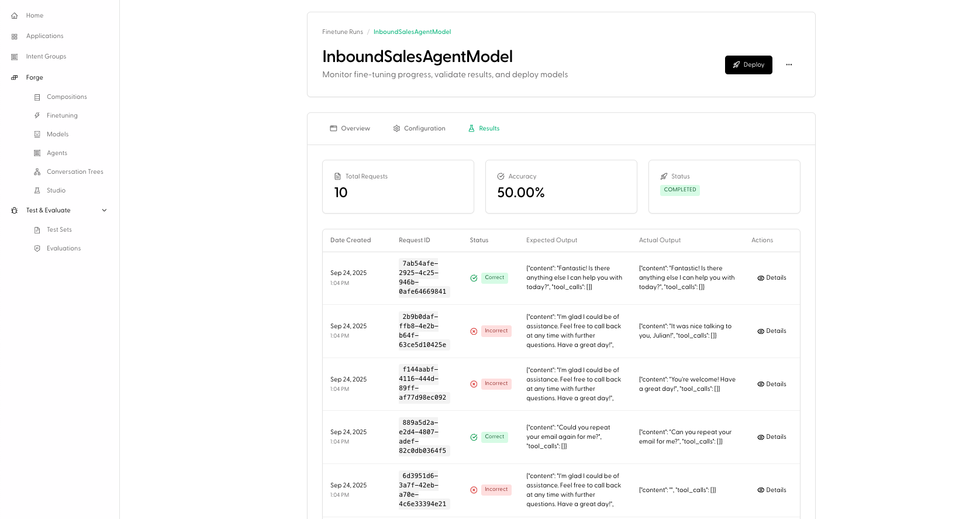
Task: View Details for request 7ab54afe
Action: [x=771, y=278]
